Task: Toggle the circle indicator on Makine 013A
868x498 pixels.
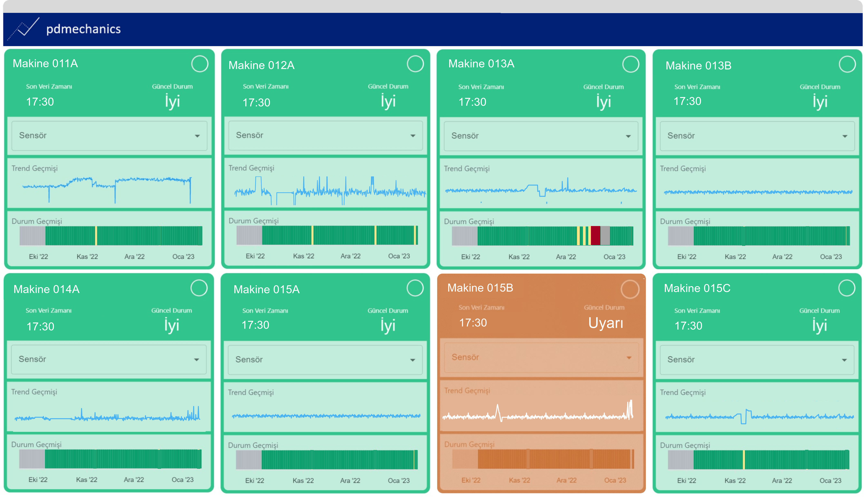Action: 631,64
